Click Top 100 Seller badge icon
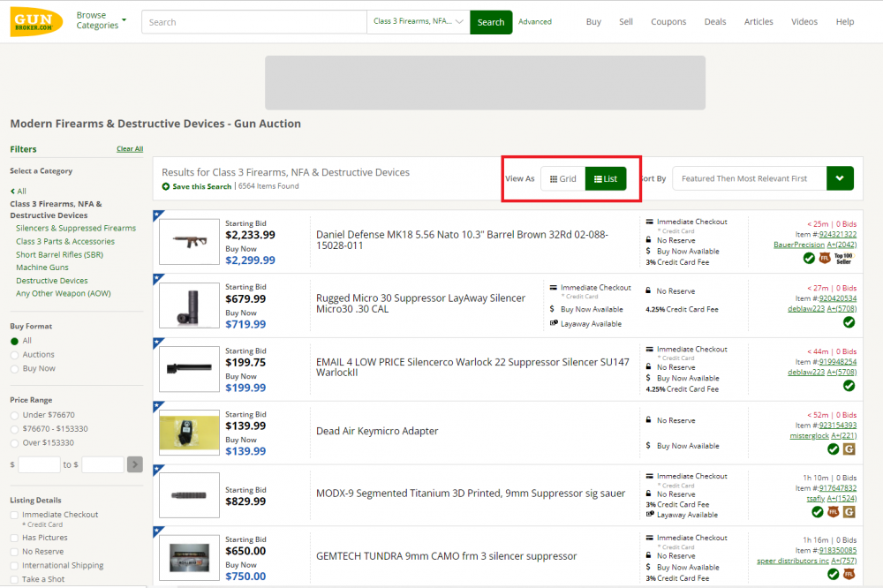Image resolution: width=883 pixels, height=588 pixels. pos(843,258)
